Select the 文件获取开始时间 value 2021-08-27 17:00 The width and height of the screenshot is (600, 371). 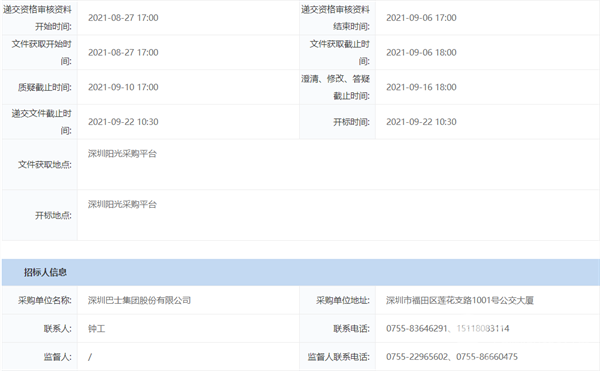tap(123, 52)
